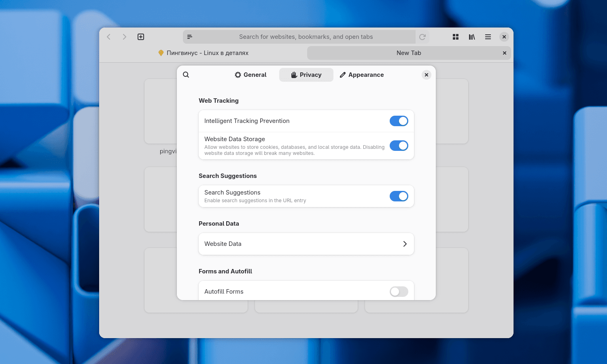Screen dimensions: 607x364
Task: Select the Privacy preferences tab
Action: point(306,75)
